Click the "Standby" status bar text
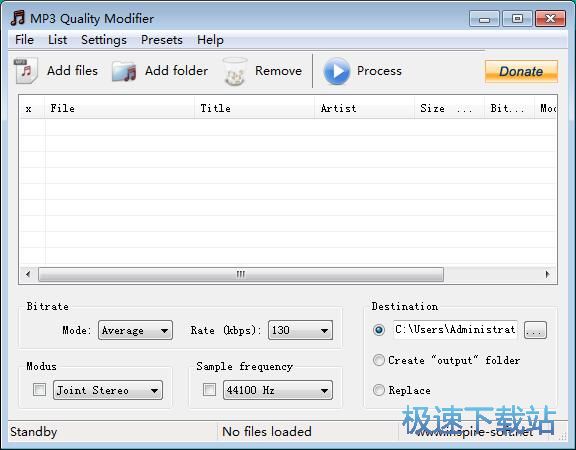Viewport: 576px width, 450px height. pos(33,432)
